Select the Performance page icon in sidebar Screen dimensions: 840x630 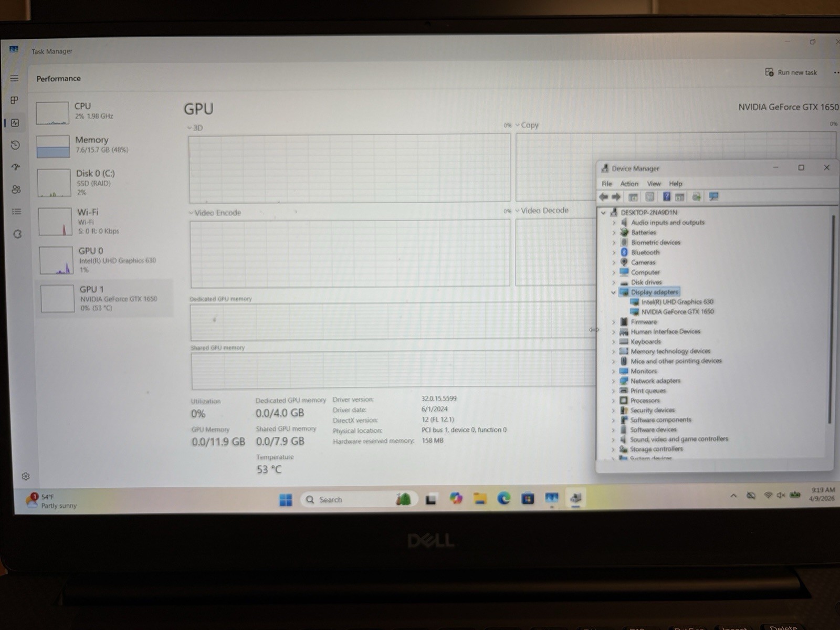point(15,123)
